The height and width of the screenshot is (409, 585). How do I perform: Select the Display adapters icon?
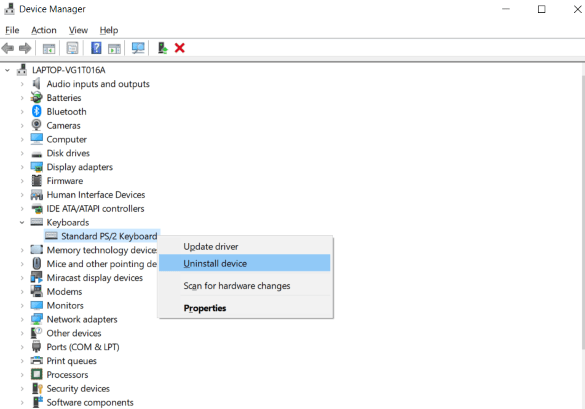click(37, 167)
